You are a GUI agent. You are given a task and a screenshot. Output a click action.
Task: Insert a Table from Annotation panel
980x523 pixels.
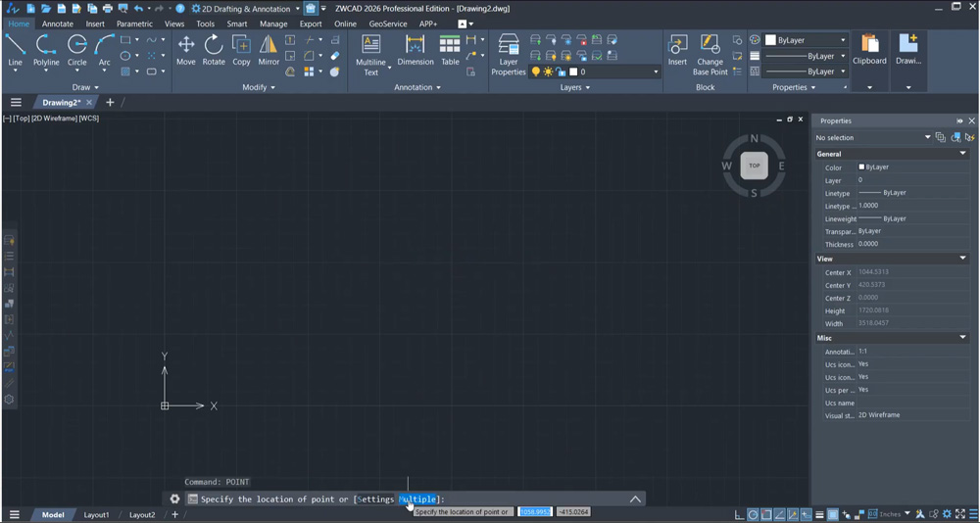450,51
